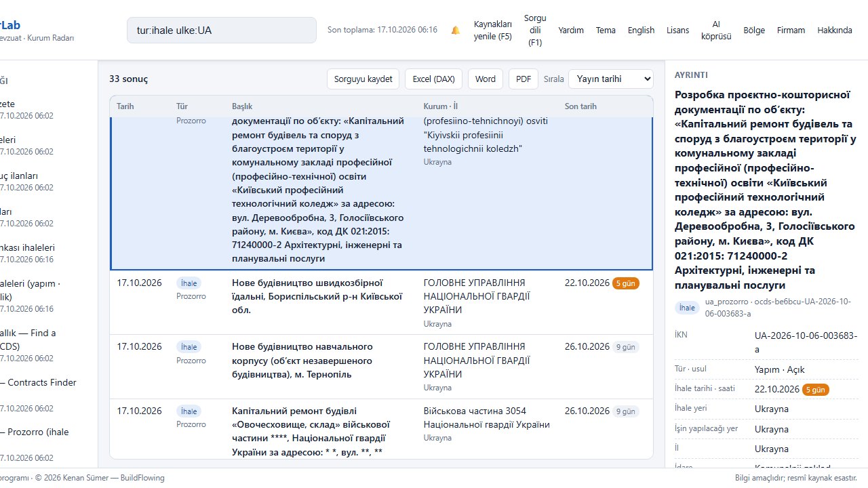Click Військова частина 3054 institution cell
Viewport: 868px width, 488px height.
487,418
